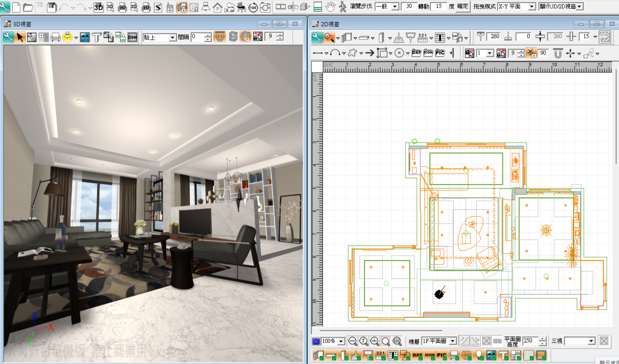619x364 pixels.
Task: Click the zoom-in magnifier in 2D view
Action: (x=374, y=341)
